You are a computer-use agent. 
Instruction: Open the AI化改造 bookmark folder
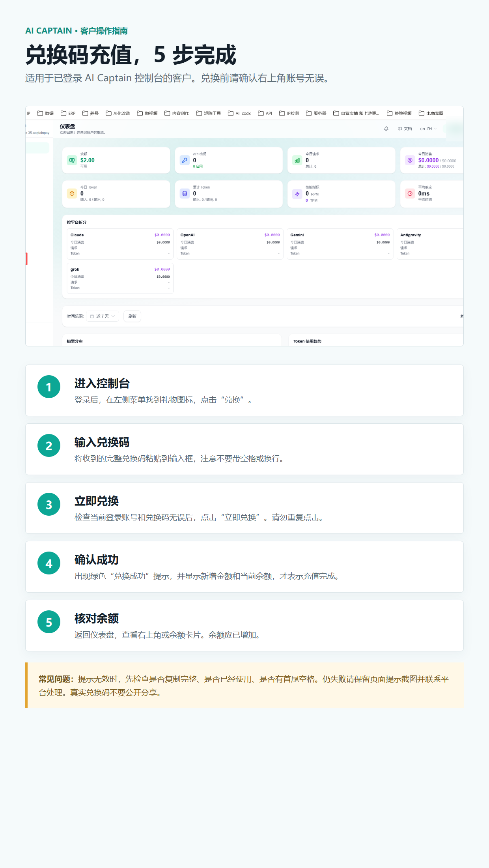tap(118, 113)
